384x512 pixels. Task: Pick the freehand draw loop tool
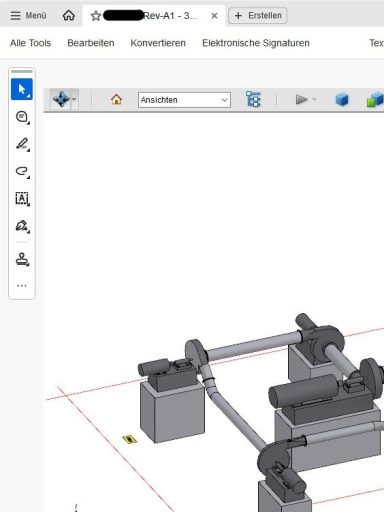22,171
